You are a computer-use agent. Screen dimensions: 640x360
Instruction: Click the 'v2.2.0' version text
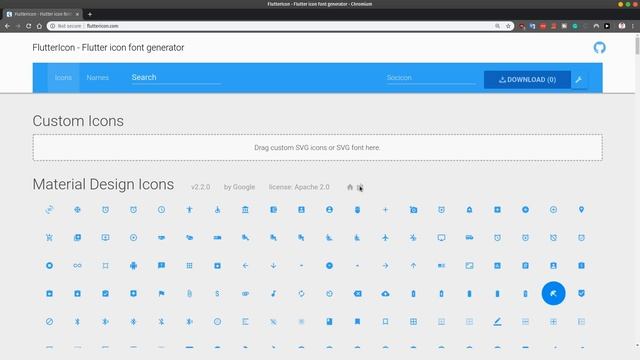[200, 187]
